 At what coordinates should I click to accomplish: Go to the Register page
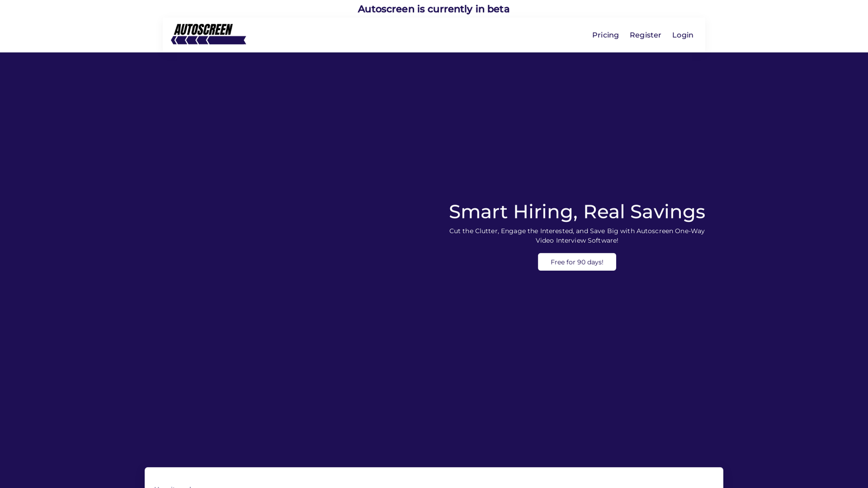click(645, 35)
